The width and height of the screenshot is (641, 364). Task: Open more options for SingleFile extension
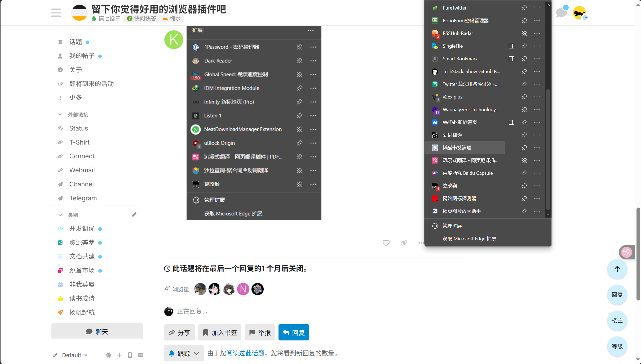tap(537, 46)
